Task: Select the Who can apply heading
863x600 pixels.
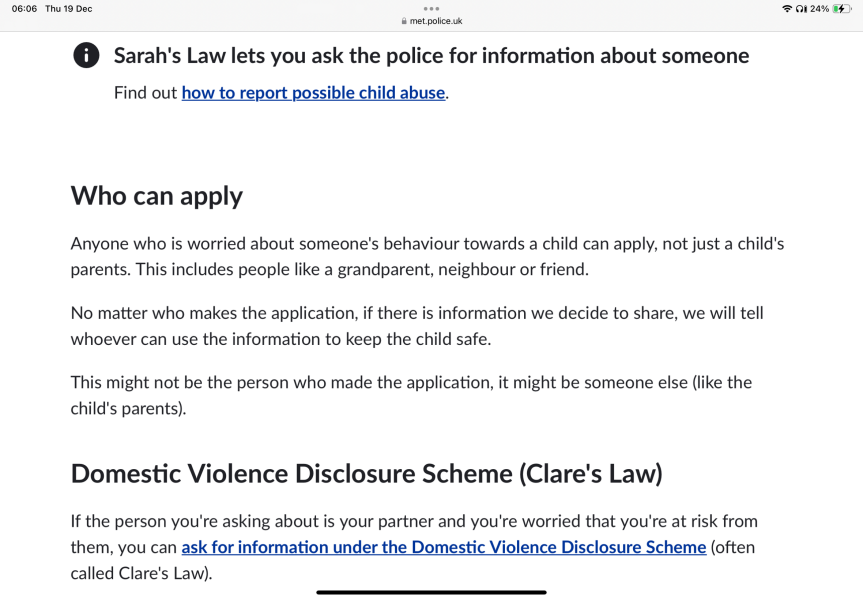Action: click(x=157, y=196)
